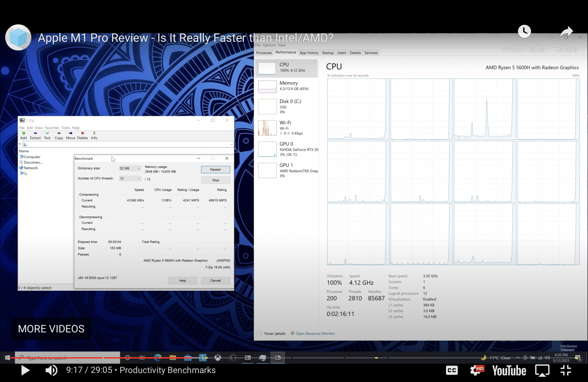Mute the video with the speaker icon
The width and height of the screenshot is (588, 382).
tap(51, 370)
